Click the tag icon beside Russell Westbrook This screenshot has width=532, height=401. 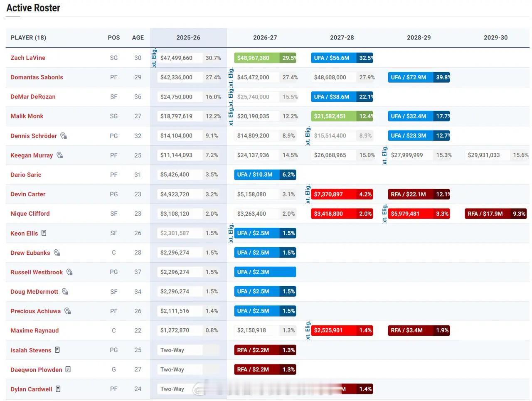[69, 272]
